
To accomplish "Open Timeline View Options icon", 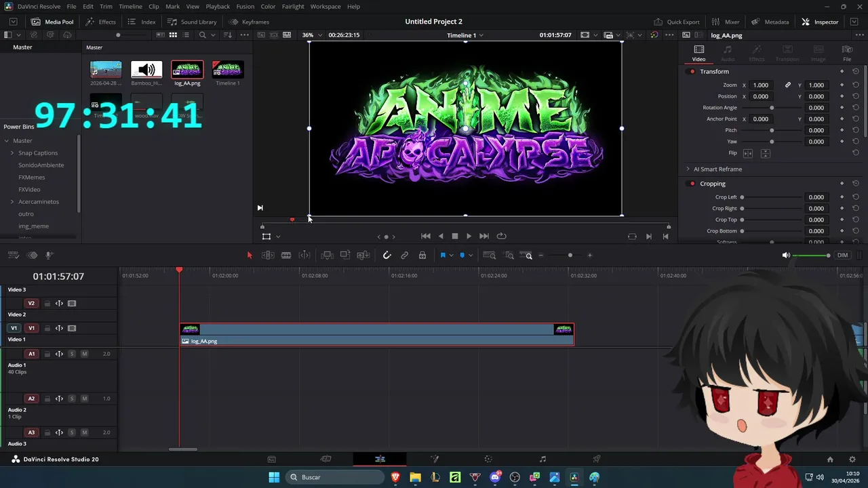I will click(x=13, y=256).
